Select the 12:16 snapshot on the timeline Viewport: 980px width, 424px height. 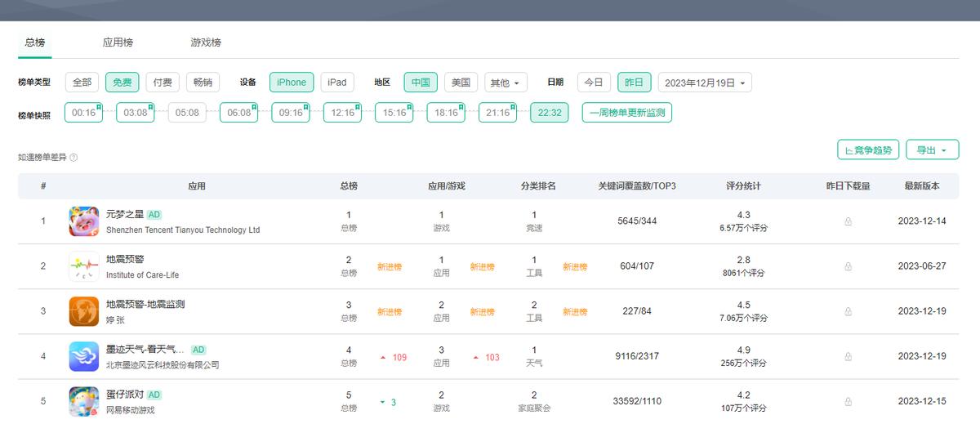pyautogui.click(x=342, y=113)
